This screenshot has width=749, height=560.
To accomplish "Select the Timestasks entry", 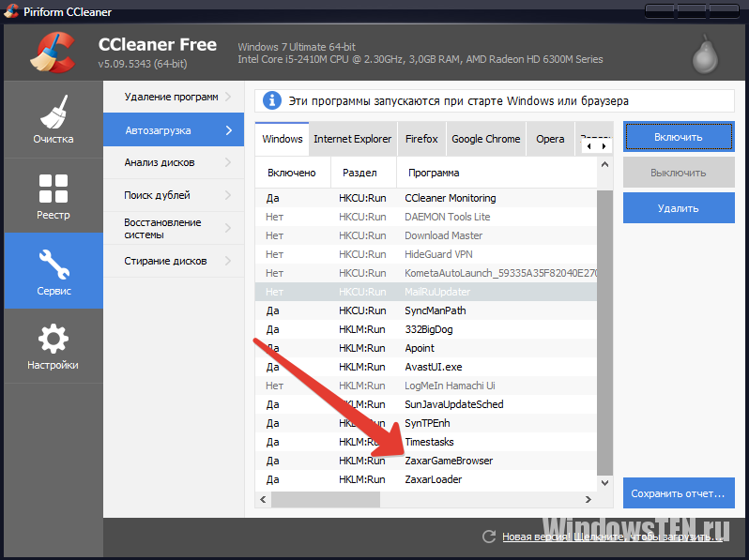I will [x=426, y=442].
